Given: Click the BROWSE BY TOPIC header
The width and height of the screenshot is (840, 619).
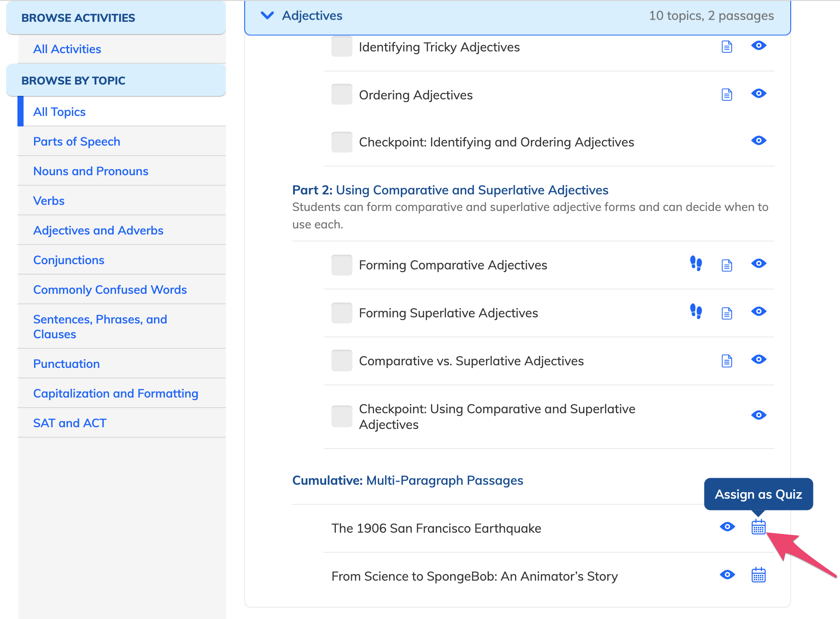Looking at the screenshot, I should tap(116, 80).
